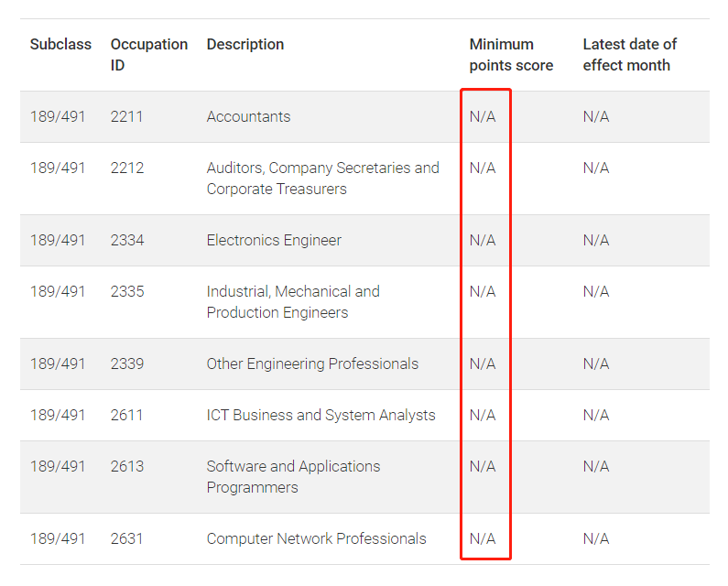Screen dimensions: 728x586
Task: Click latest date N/A for Computer Network Professionals
Action: coord(596,538)
